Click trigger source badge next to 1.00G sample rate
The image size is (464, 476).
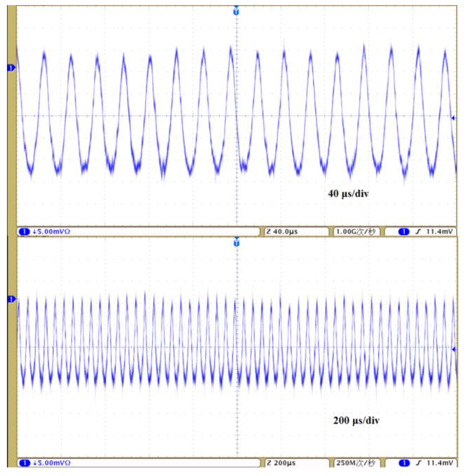[404, 231]
